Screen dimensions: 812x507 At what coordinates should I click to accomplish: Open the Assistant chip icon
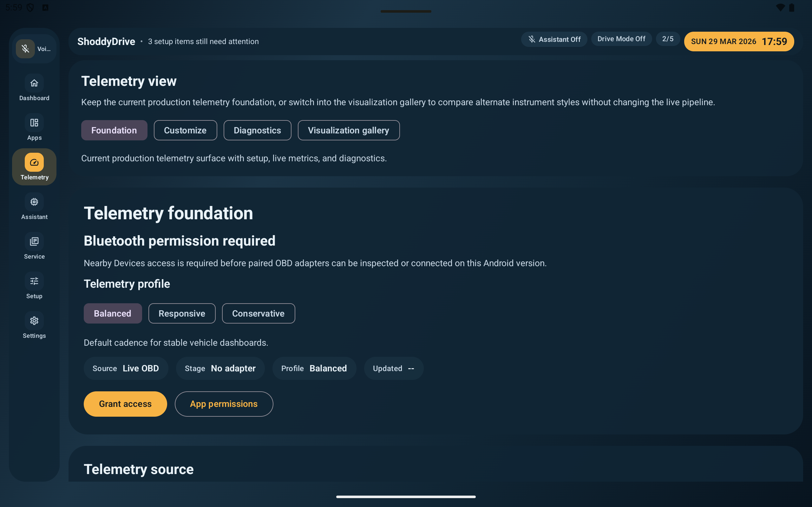tap(34, 202)
